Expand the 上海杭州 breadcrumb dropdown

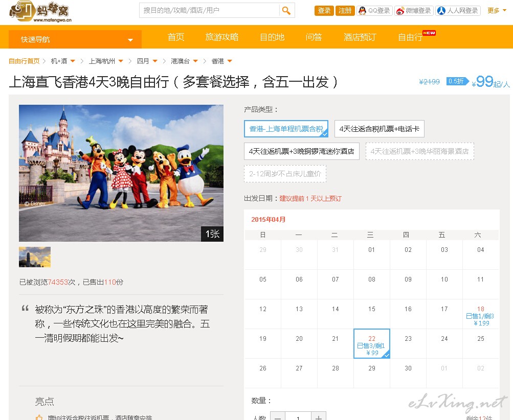pyautogui.click(x=121, y=61)
